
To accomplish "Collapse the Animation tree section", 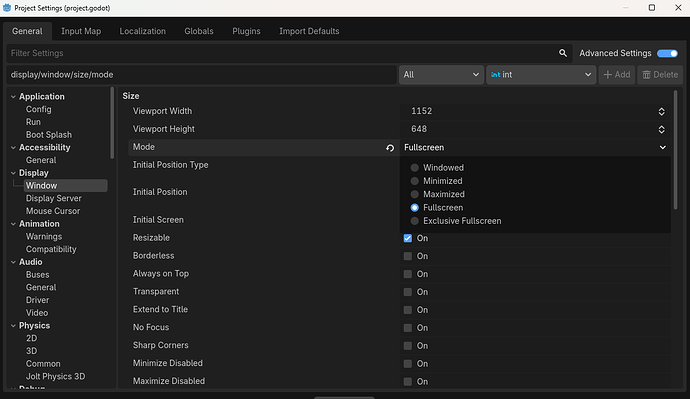I will (13, 224).
